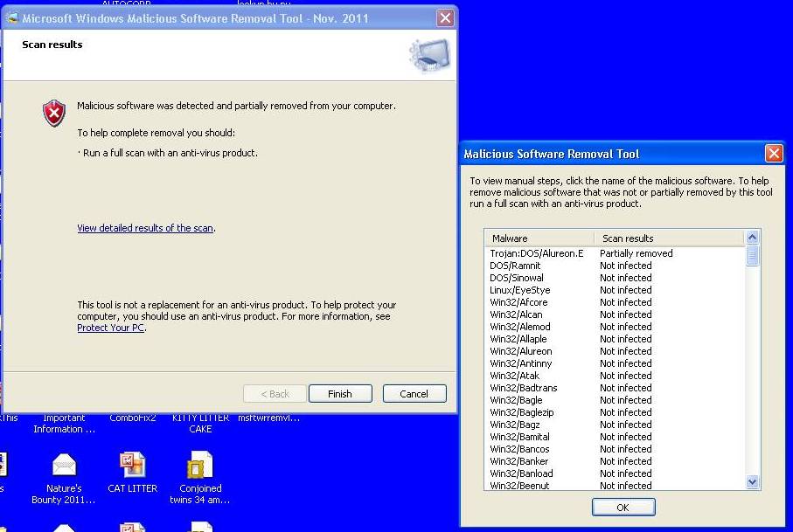Screen dimensions: 793x532
Task: Click the disabled Back button
Action: 275,394
